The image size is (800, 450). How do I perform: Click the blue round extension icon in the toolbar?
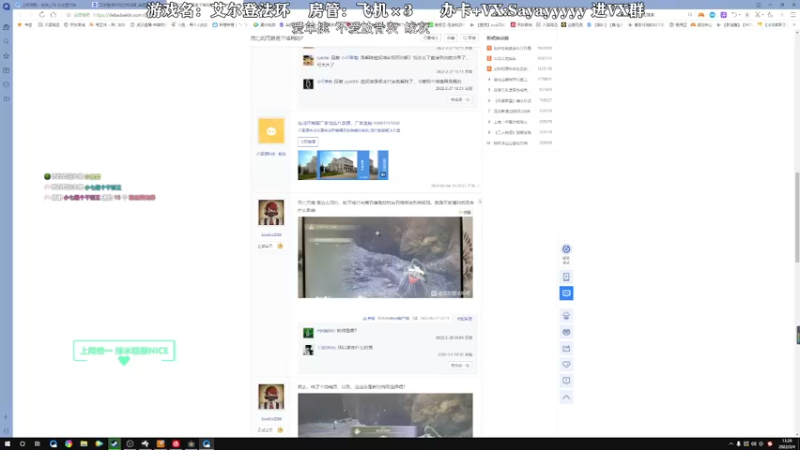712,15
